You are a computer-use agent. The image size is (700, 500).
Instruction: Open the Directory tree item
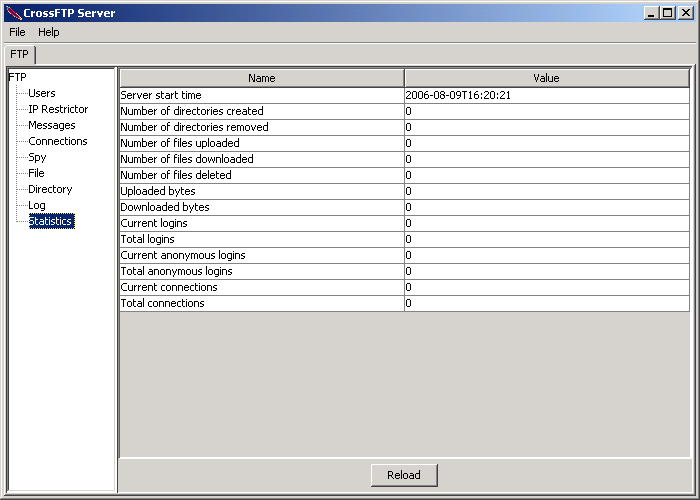50,189
